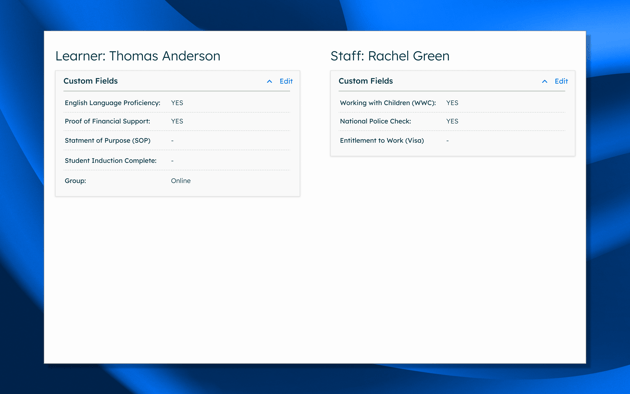This screenshot has width=630, height=394.
Task: Select the 'Staff: Rachel Green' heading
Action: 390,56
